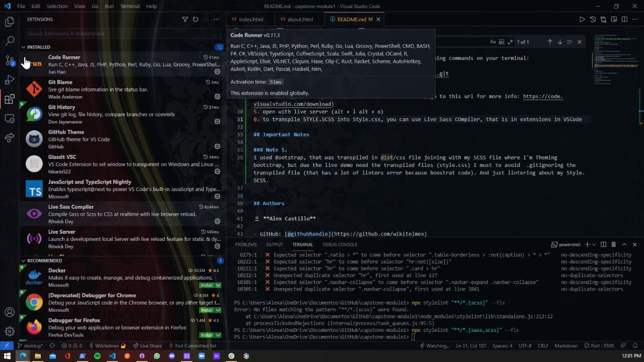Select Markdown language mode in status bar
This screenshot has height=362, width=644.
[x=566, y=346]
